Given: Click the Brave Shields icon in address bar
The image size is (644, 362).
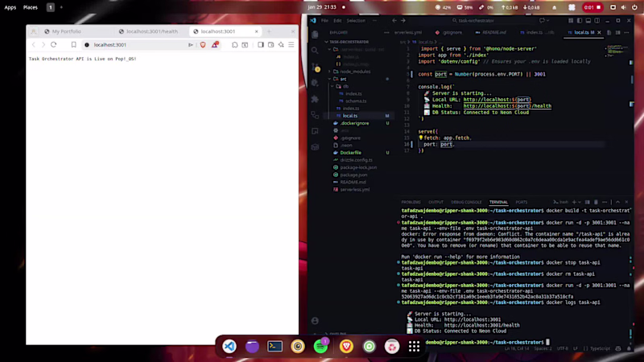Looking at the screenshot, I should pyautogui.click(x=203, y=45).
